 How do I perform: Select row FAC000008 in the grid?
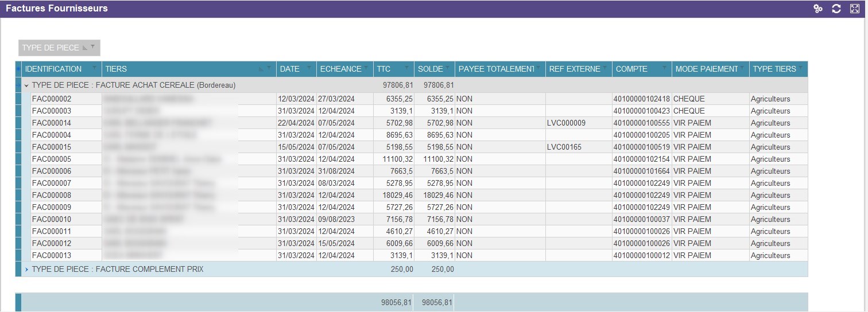pyautogui.click(x=52, y=196)
